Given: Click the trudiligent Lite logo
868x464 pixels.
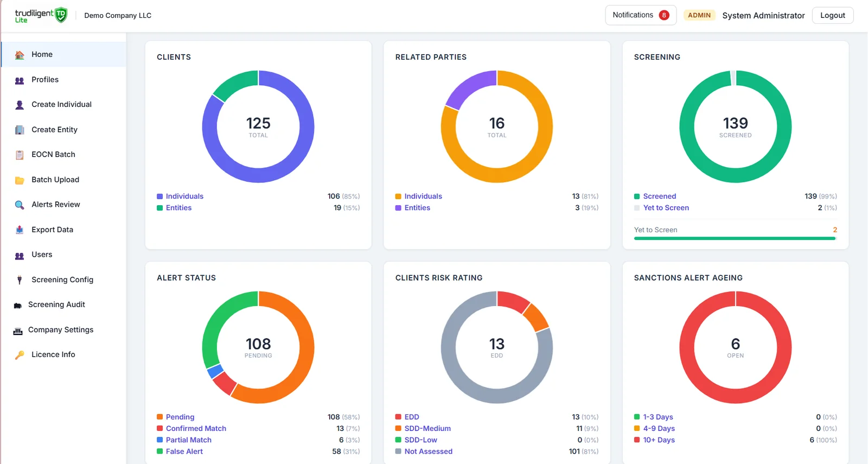Looking at the screenshot, I should [41, 15].
